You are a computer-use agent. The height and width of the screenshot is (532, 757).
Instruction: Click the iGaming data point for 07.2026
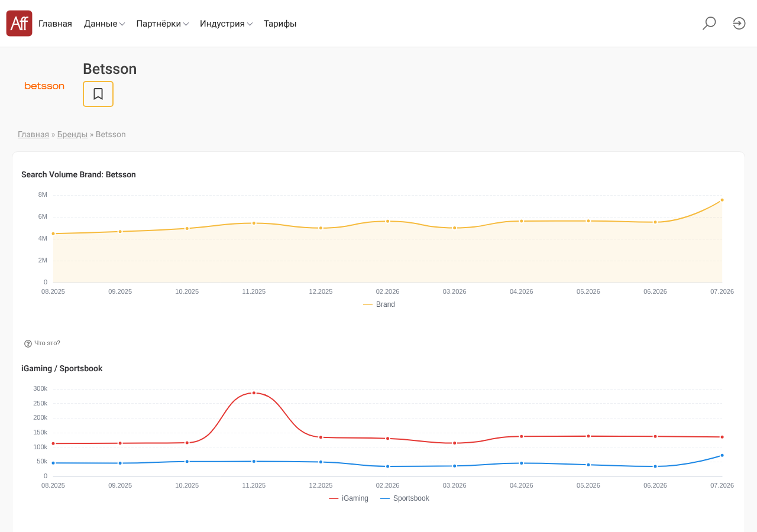coord(722,455)
